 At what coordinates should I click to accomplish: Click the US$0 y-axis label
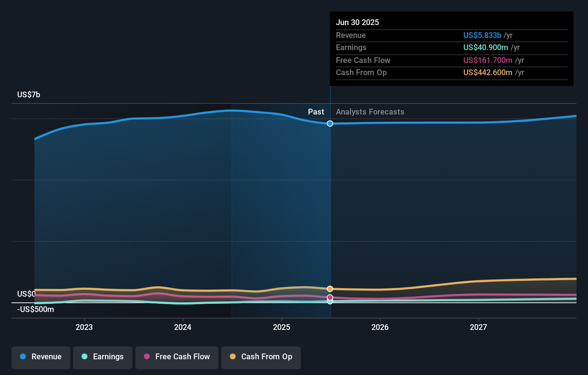[26, 294]
